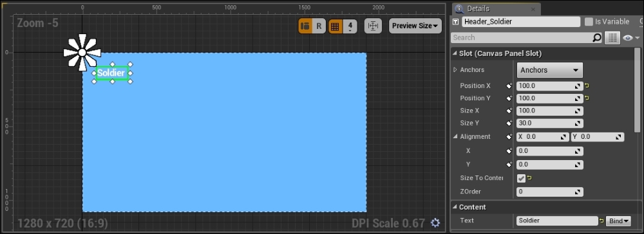Click the Position Y keyframe icon
This screenshot has height=234, width=644.
pos(509,98)
